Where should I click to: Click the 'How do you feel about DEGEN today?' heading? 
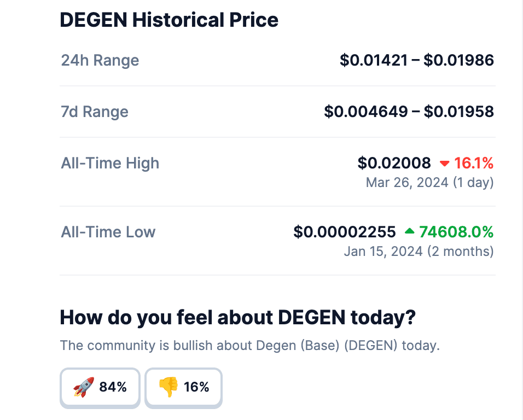click(x=238, y=317)
